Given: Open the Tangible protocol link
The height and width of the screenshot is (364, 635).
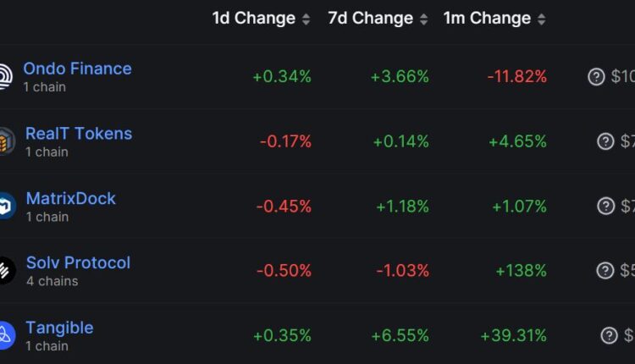Looking at the screenshot, I should 59,328.
